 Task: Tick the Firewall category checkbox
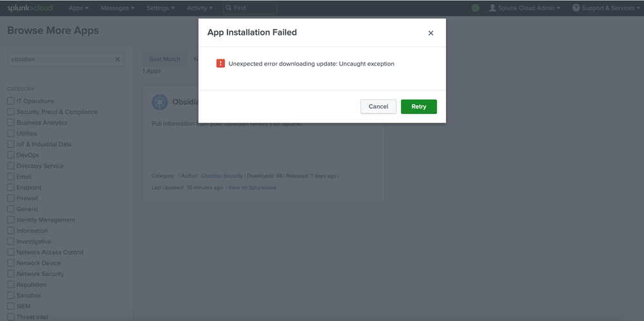(10, 199)
